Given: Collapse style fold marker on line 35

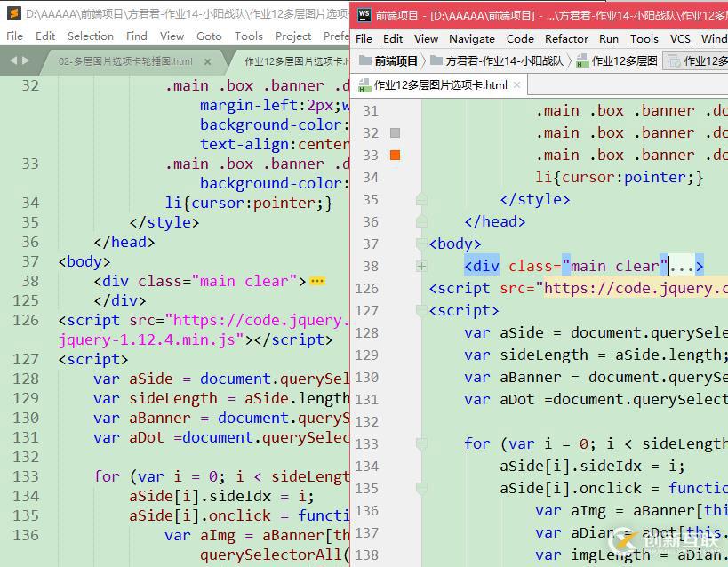Looking at the screenshot, I should pos(421,200).
